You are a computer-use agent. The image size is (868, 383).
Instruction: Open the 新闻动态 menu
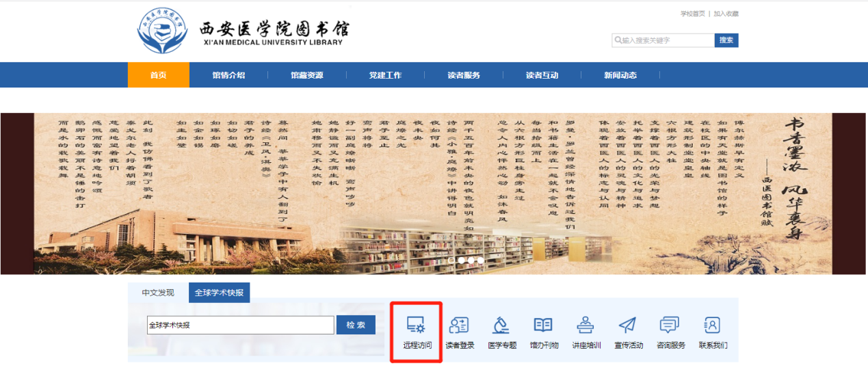point(620,75)
